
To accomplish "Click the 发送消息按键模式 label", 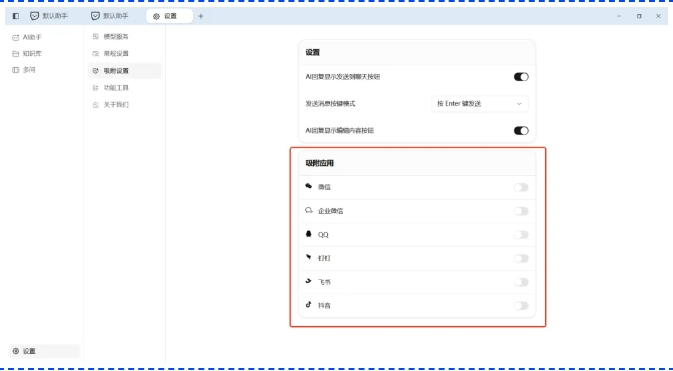I will (330, 103).
